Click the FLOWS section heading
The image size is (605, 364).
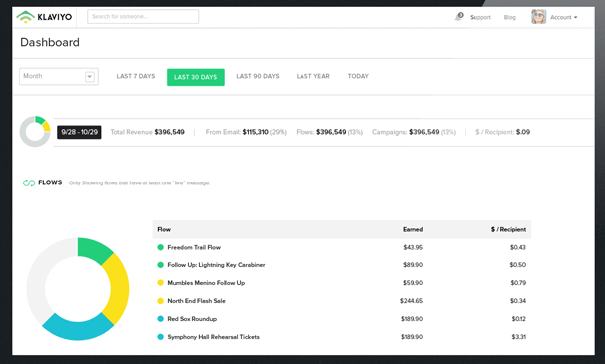pyautogui.click(x=50, y=182)
